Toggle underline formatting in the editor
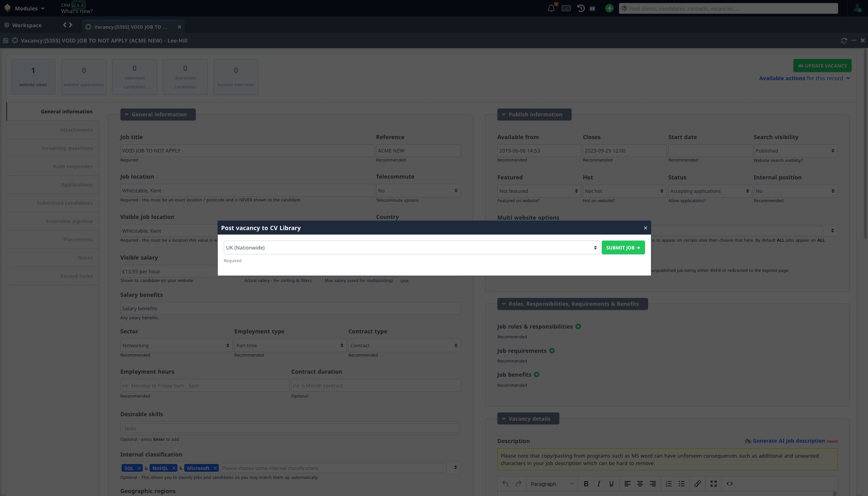Image resolution: width=868 pixels, height=496 pixels. pyautogui.click(x=611, y=484)
